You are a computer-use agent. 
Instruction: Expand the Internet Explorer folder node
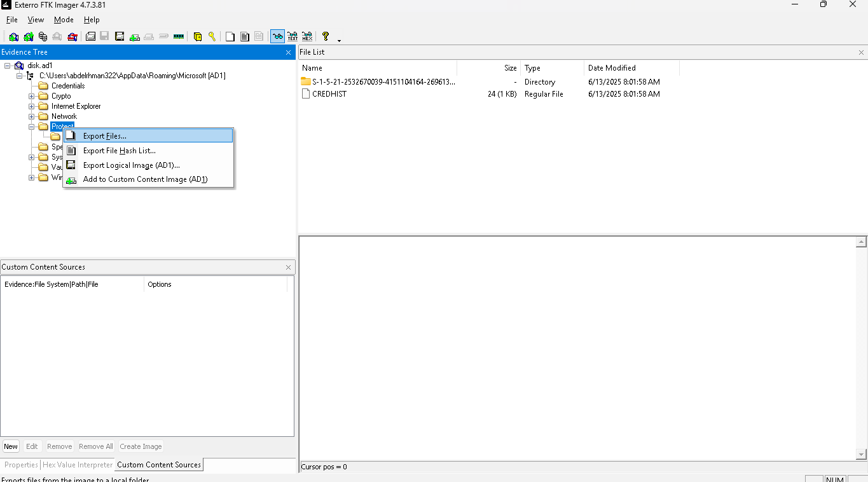[32, 106]
